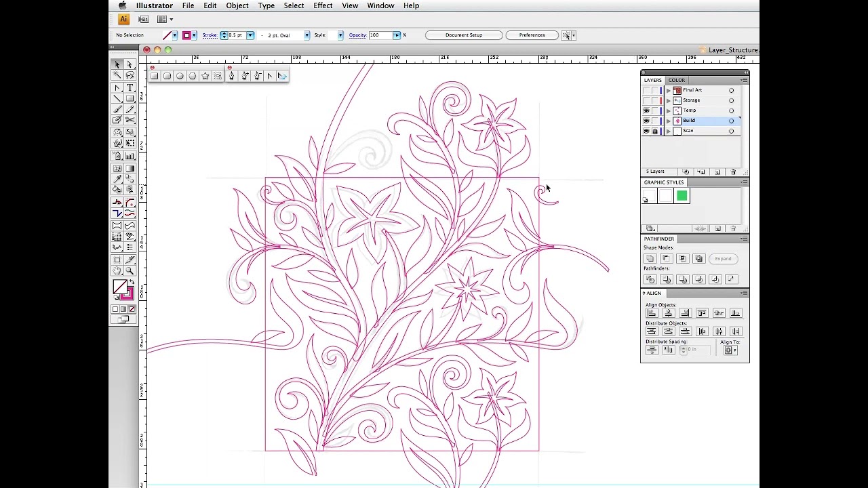Pick the Scissors tool

[130, 121]
